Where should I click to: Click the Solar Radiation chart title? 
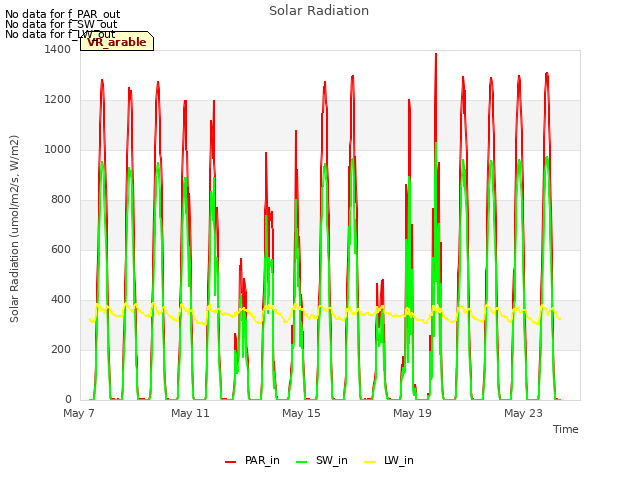(x=319, y=11)
